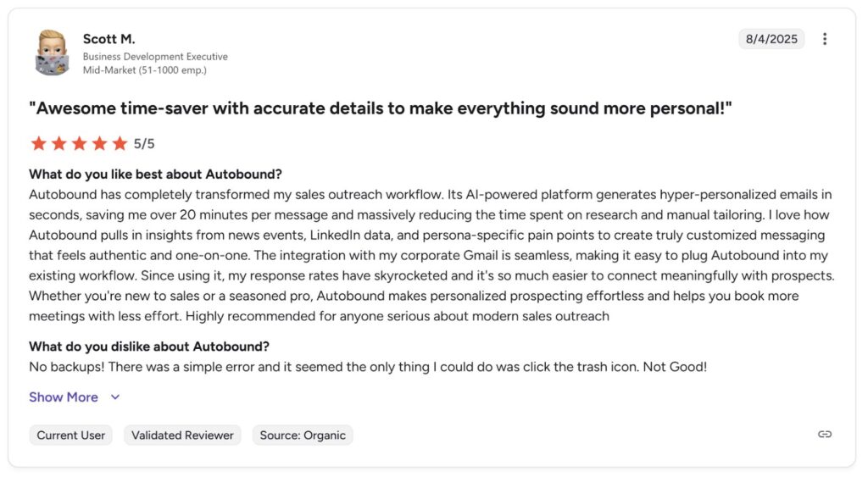This screenshot has height=477, width=868.
Task: Click the 8/4/2025 date badge
Action: click(x=771, y=39)
